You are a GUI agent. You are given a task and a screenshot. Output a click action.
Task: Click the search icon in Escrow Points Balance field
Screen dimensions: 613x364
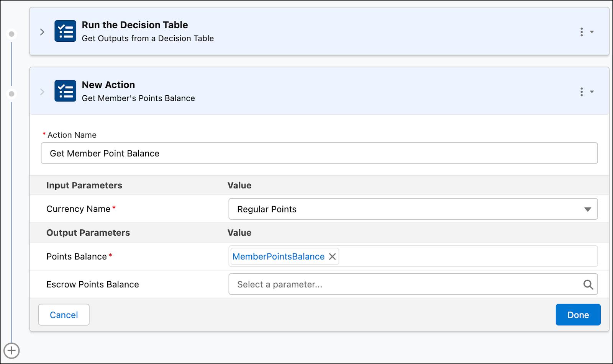(x=588, y=284)
